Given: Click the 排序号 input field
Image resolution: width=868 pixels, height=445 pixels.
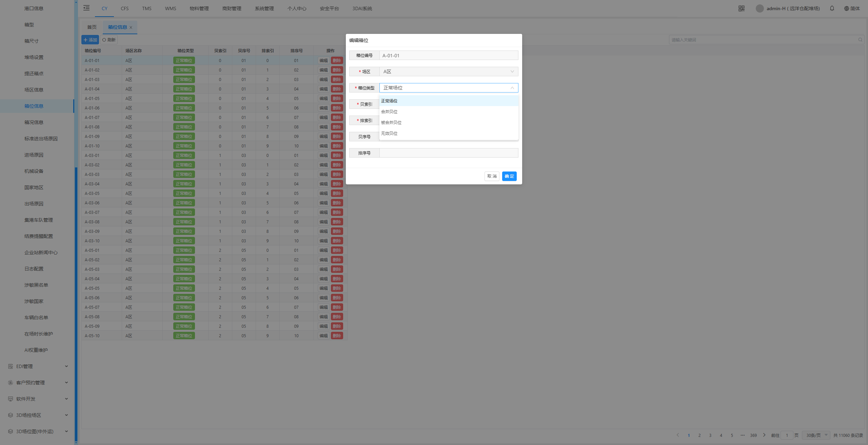Looking at the screenshot, I should coord(448,153).
